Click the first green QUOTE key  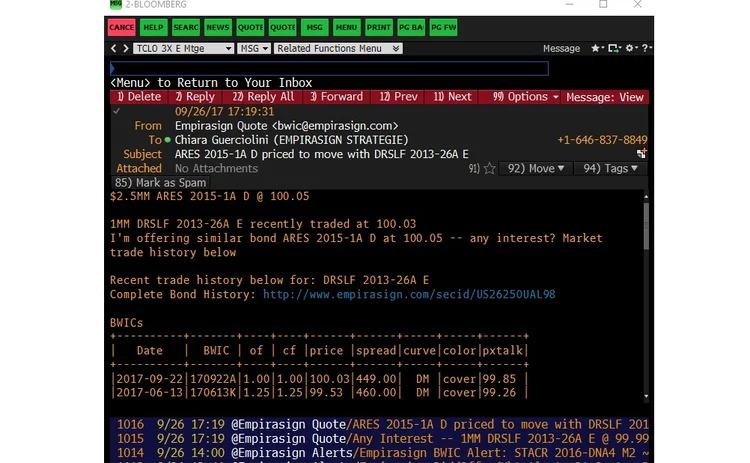pos(250,27)
